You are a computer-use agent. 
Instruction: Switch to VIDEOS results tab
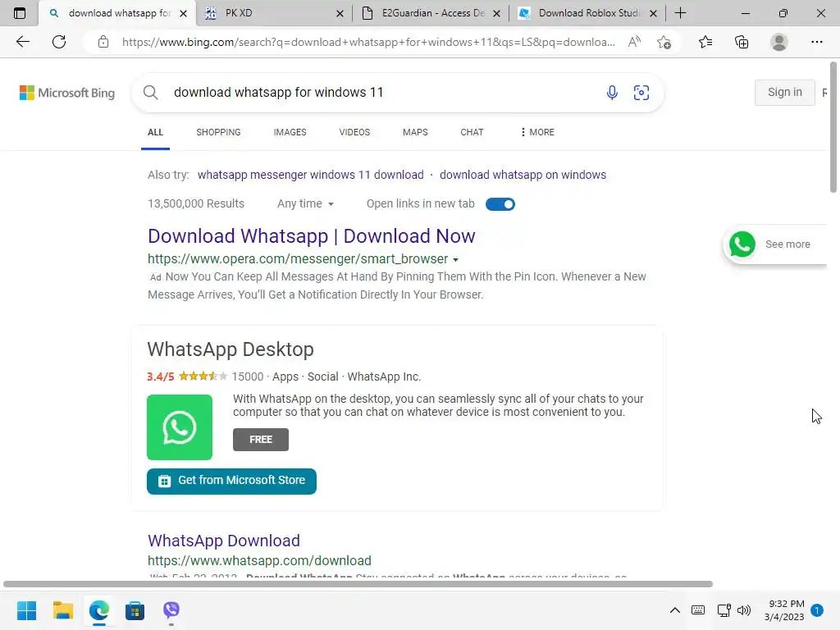tap(354, 132)
